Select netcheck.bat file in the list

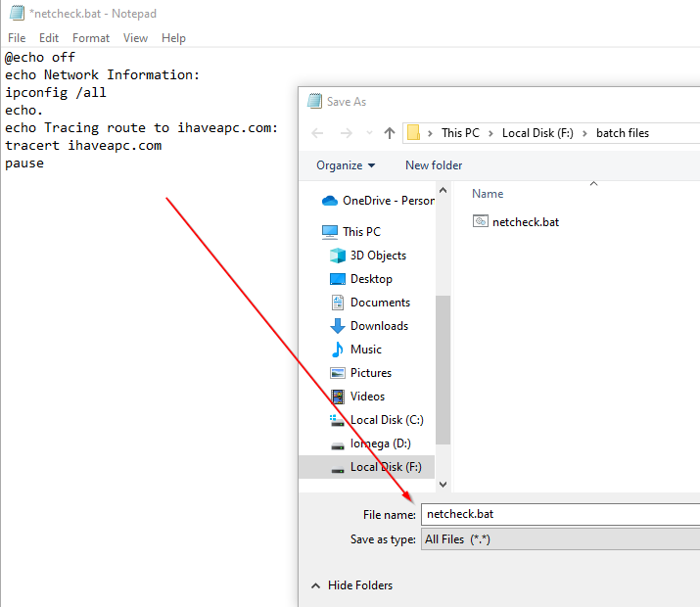tap(526, 222)
